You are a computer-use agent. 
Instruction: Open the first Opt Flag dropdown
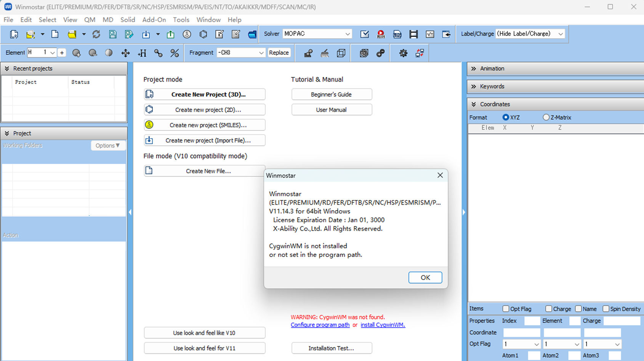coord(522,344)
